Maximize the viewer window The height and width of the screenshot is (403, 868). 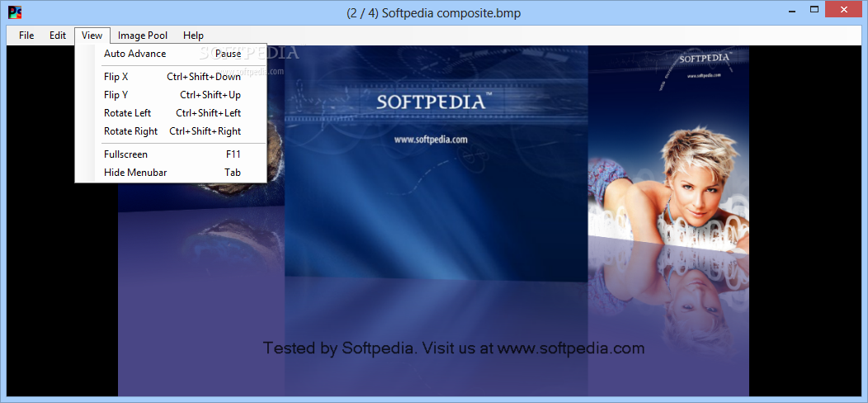814,9
